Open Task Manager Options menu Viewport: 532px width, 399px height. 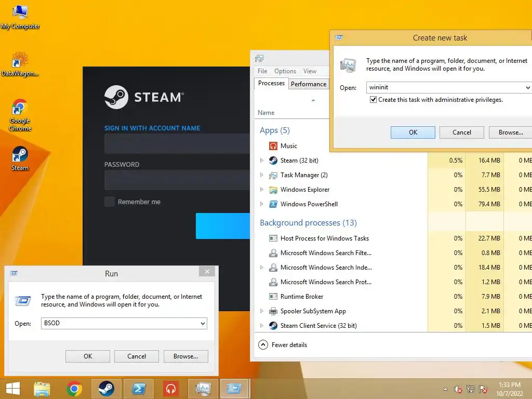(285, 71)
